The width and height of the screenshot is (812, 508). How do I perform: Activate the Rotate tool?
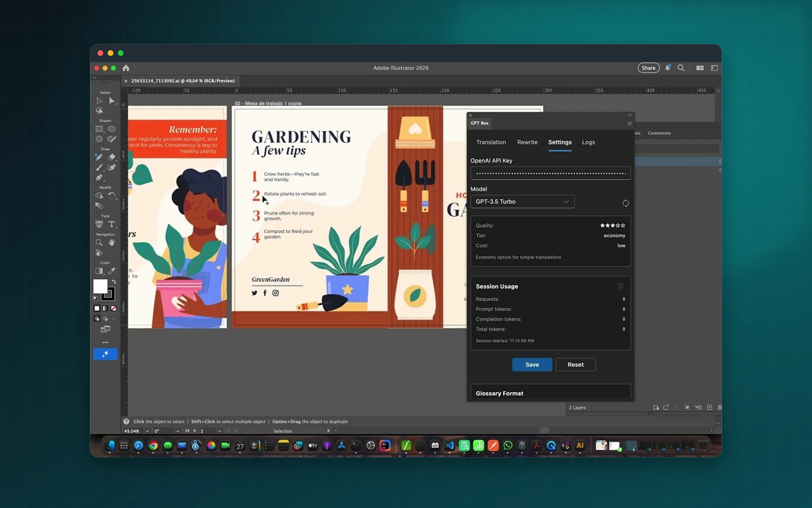click(x=112, y=196)
